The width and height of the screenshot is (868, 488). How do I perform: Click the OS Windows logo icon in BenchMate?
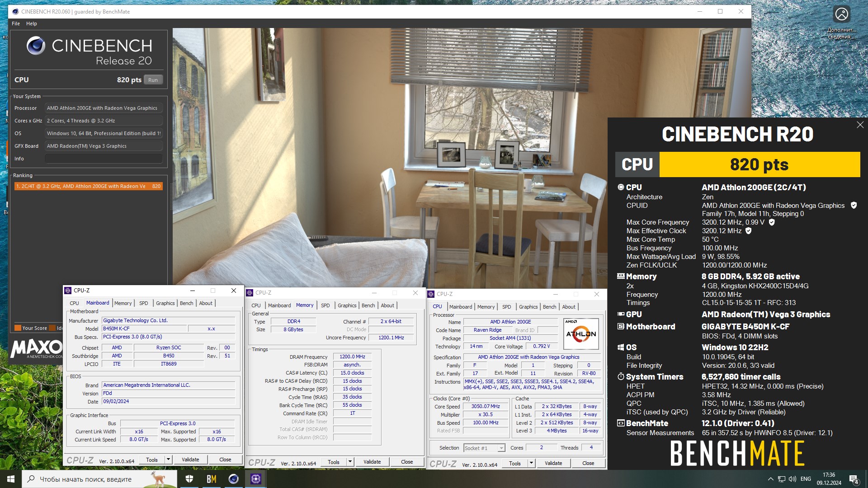tap(621, 347)
